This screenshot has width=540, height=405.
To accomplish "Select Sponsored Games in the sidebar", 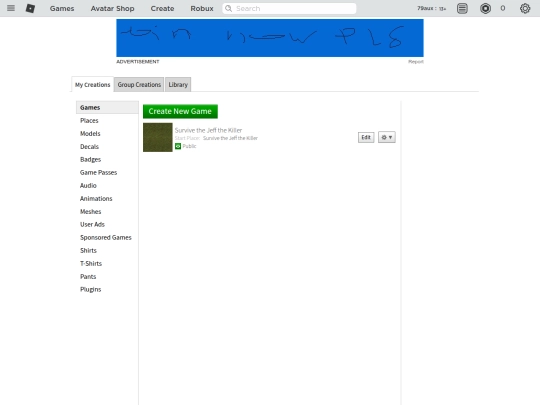I will [106, 238].
